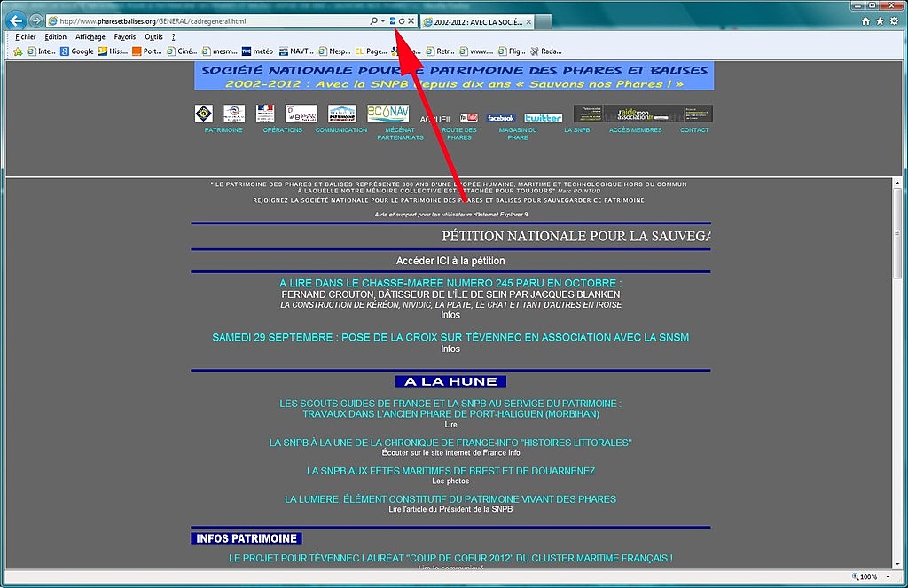Screen dimensions: 908x588
Task: Close the 2002-2012 tab with its X
Action: point(528,22)
